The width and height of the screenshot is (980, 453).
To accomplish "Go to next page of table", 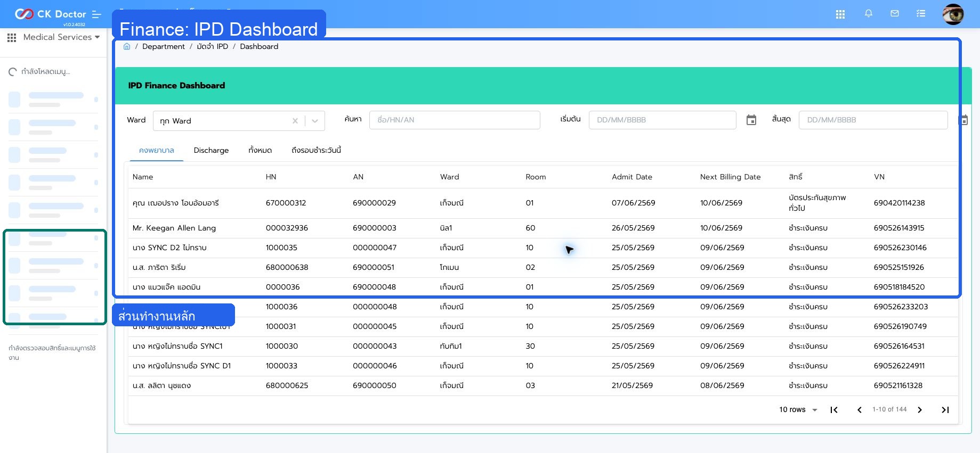I will [920, 409].
